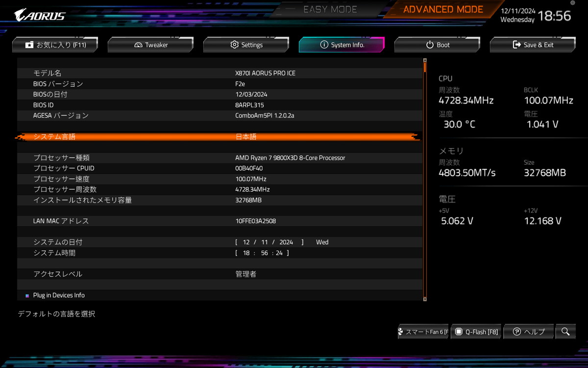Click memory frequency 4803.50MT/s
The image size is (588, 368).
coord(467,173)
